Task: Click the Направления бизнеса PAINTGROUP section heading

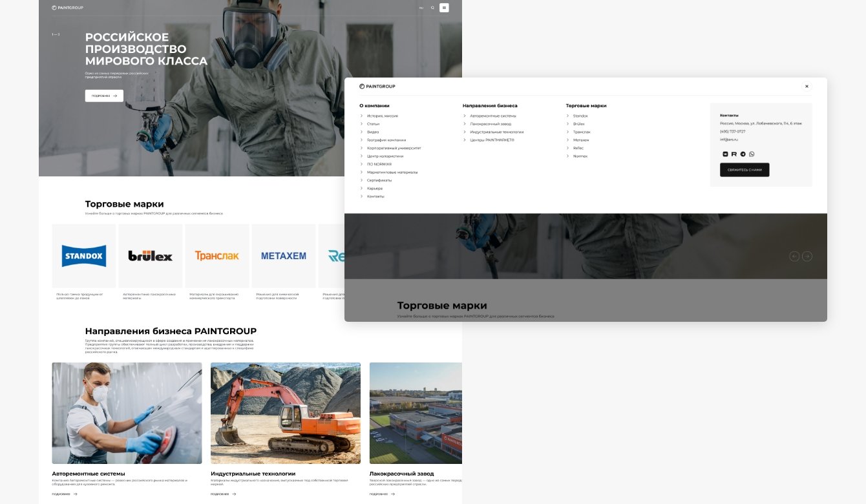Action: click(171, 331)
